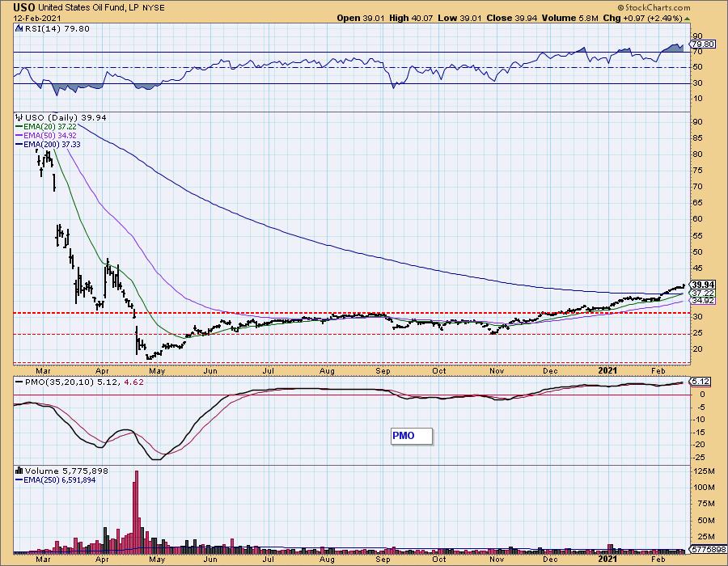Click the 2021 year label under price panel

tap(607, 370)
